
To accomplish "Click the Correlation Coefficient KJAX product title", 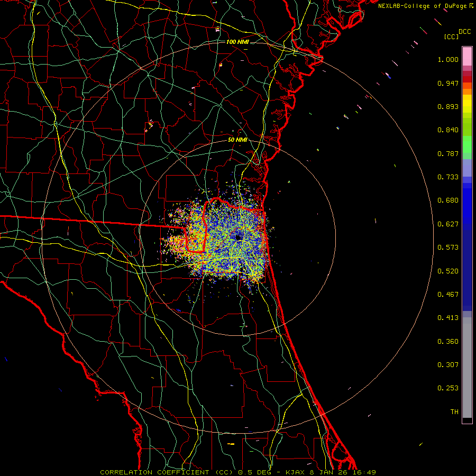I will [238, 472].
